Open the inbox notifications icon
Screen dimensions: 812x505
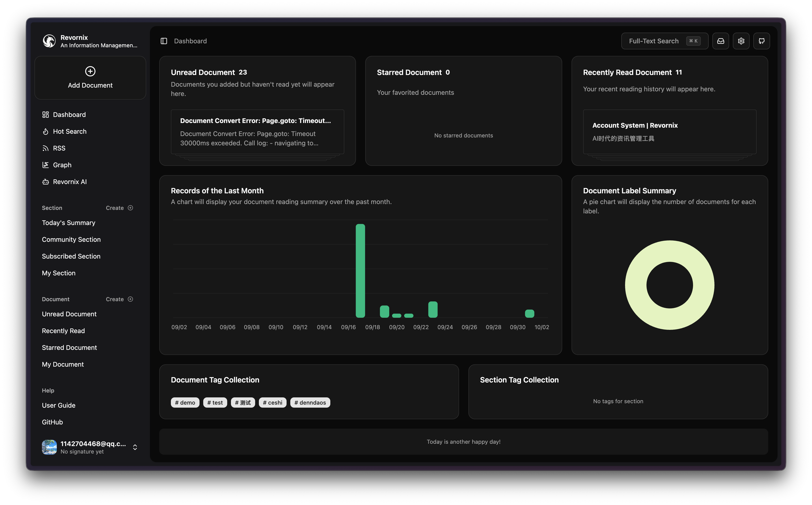pos(721,41)
